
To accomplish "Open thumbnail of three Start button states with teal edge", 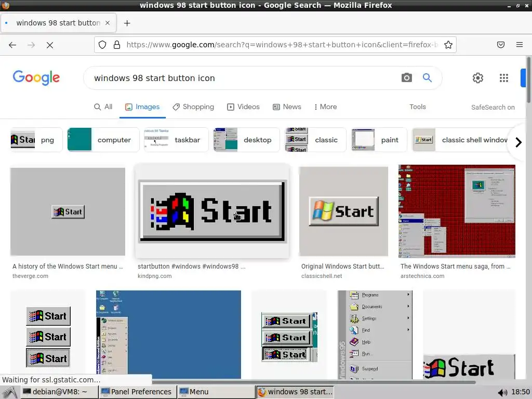I will pos(289,335).
